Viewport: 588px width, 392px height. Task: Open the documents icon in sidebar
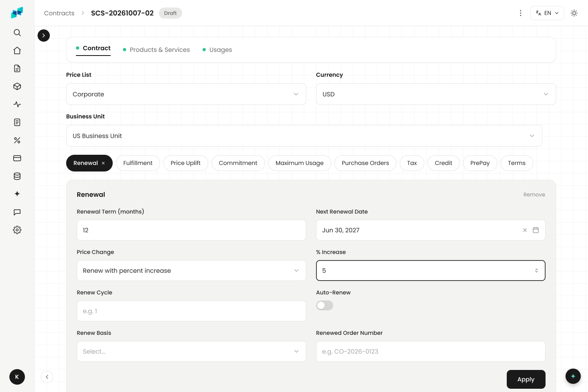pyautogui.click(x=17, y=69)
